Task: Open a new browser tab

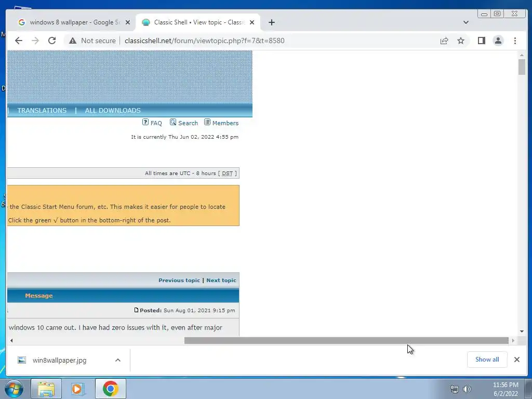Action: pyautogui.click(x=271, y=22)
